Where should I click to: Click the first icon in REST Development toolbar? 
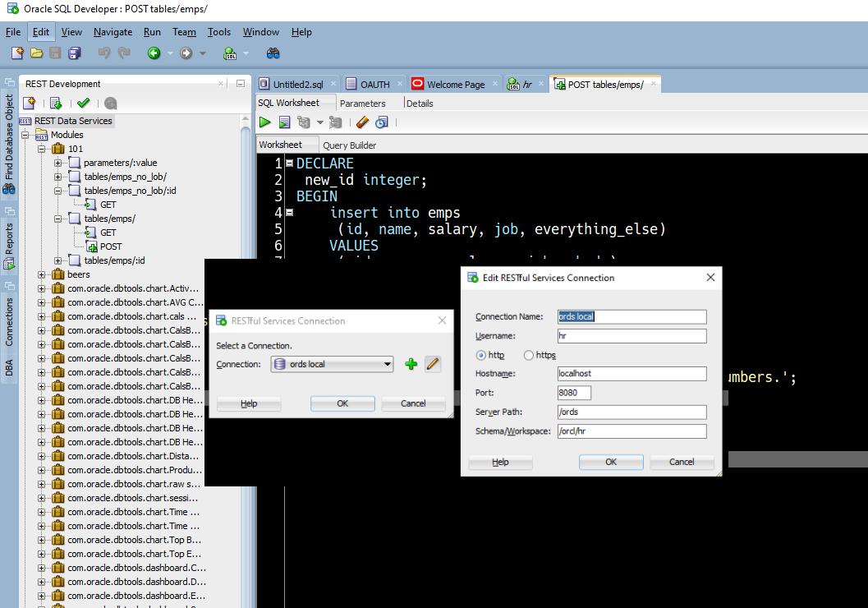coord(30,103)
